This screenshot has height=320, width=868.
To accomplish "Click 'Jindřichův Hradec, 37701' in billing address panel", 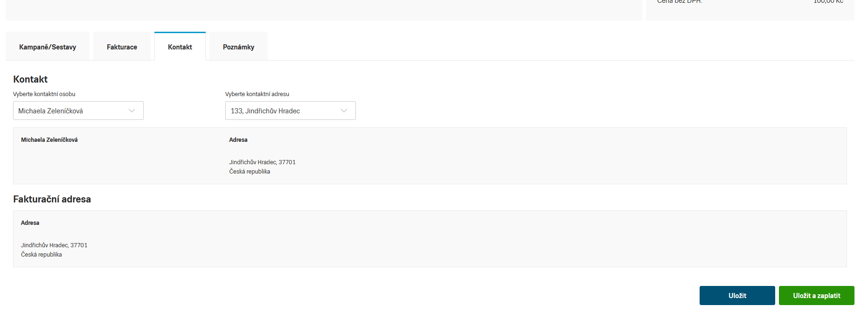I will (x=54, y=245).
